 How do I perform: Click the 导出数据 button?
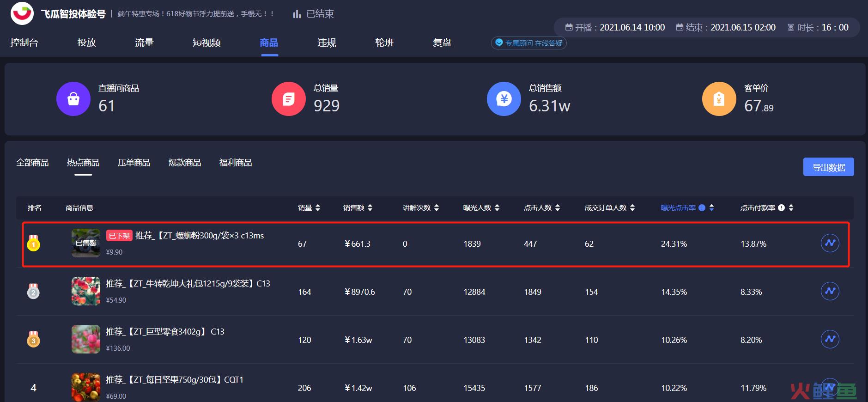click(829, 167)
